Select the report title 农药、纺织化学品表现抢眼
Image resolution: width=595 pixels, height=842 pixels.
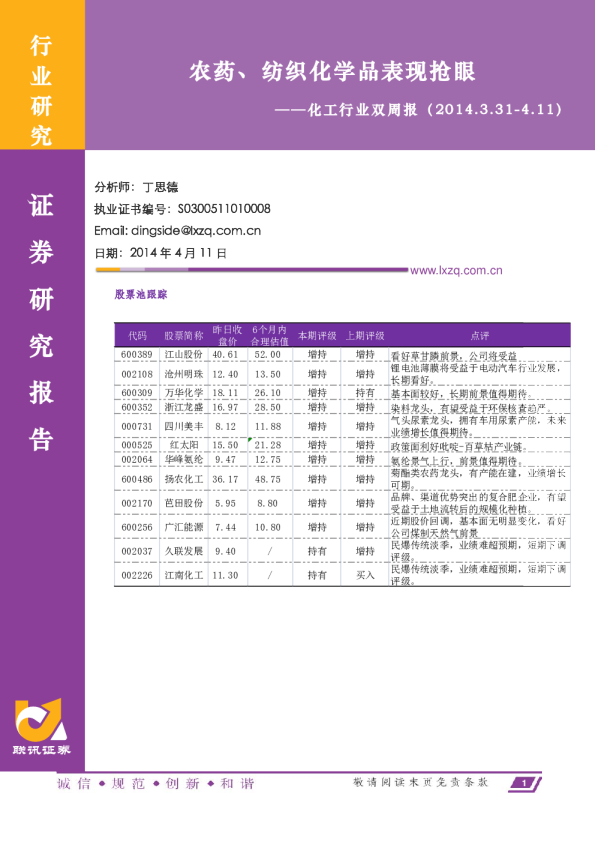coord(332,71)
